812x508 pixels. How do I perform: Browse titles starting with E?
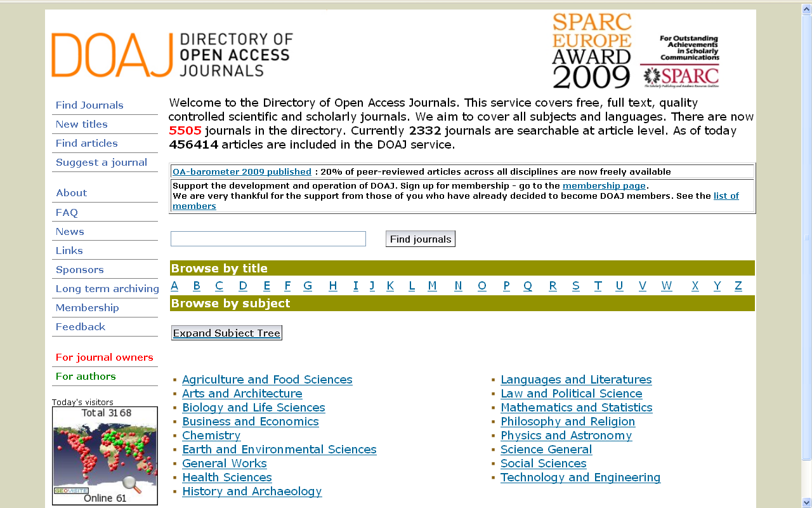(267, 286)
